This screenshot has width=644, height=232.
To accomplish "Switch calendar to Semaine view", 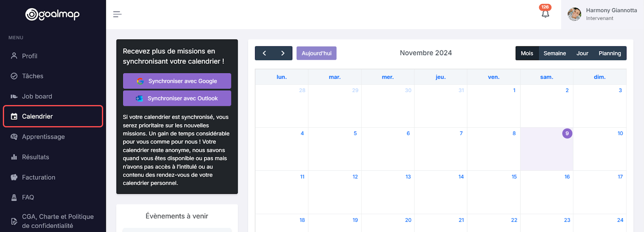I will (555, 53).
